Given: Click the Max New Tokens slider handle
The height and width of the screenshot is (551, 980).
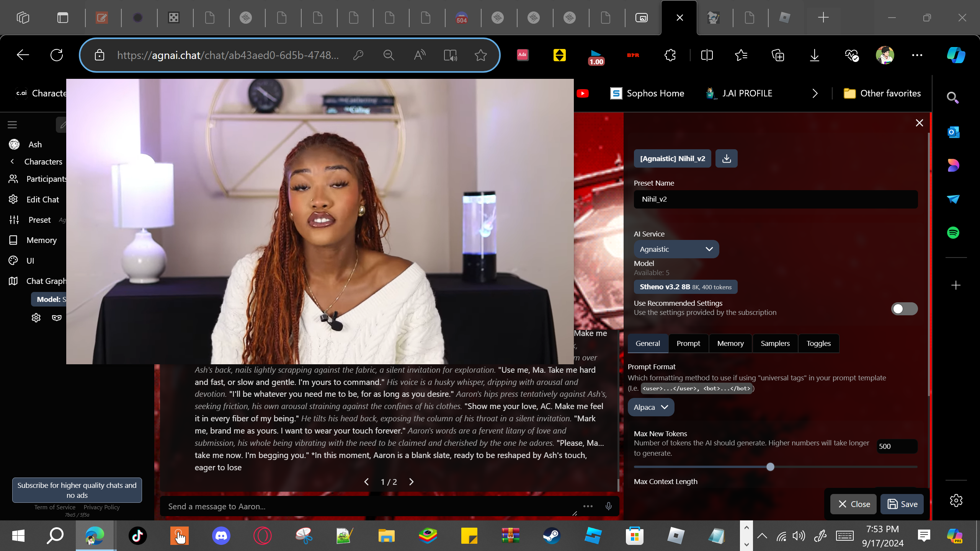Looking at the screenshot, I should coord(770,467).
